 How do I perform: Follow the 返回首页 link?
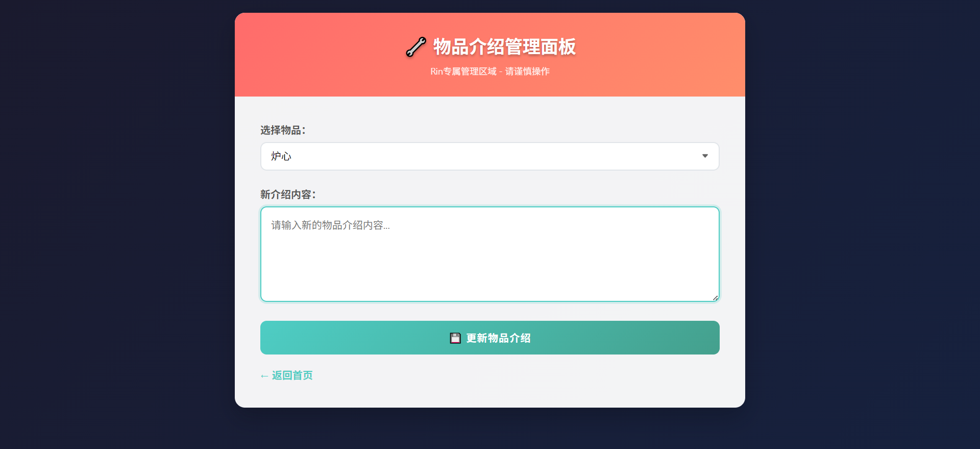tap(292, 375)
